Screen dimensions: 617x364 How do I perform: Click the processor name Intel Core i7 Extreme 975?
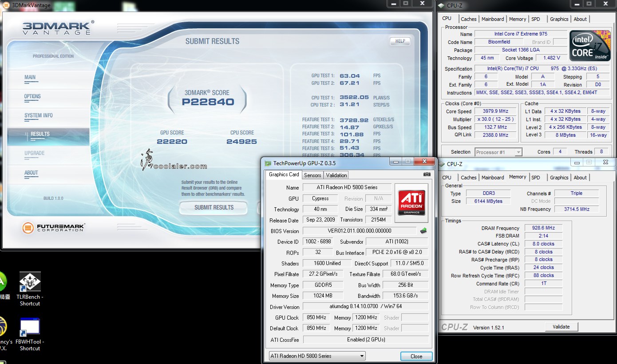[x=521, y=34]
